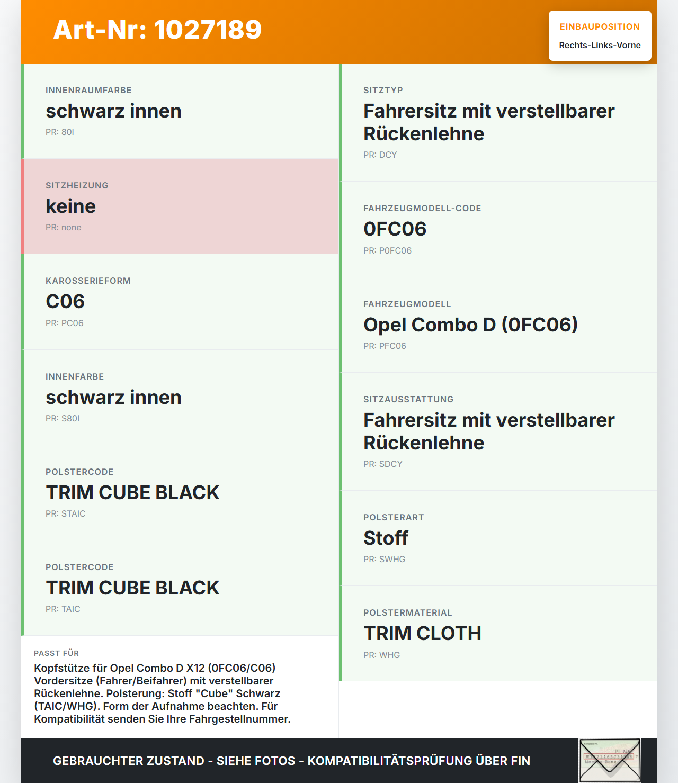The width and height of the screenshot is (678, 784).
Task: Click the Polstercode card with PR TAIC
Action: coord(180,588)
